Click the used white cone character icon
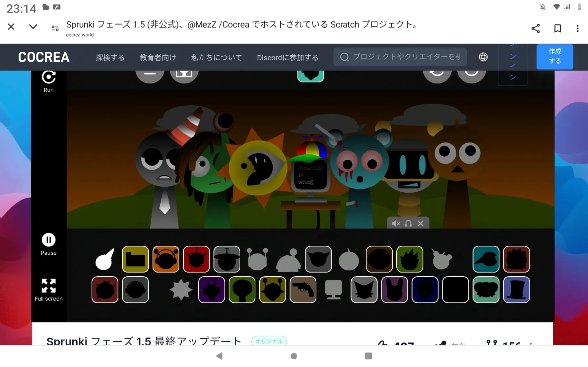588x367 pixels. (105, 259)
